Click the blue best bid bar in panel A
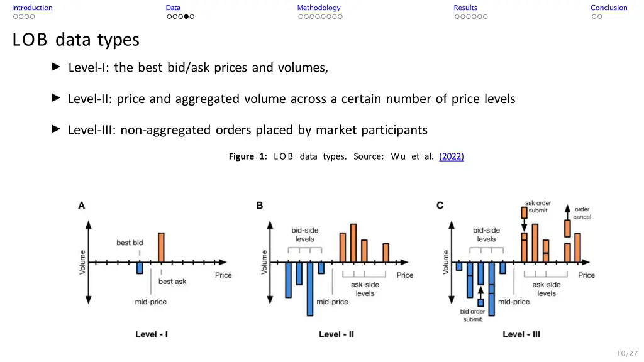The image size is (644, 362). (x=140, y=268)
